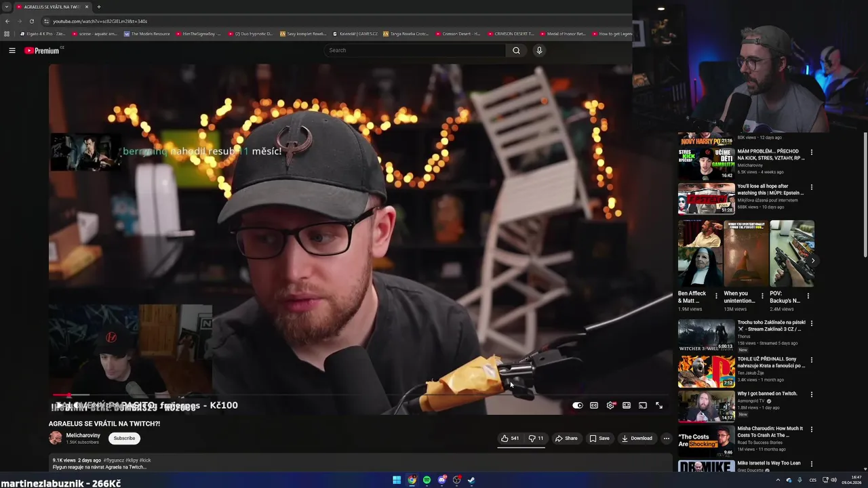
Task: Open a new browser tab
Action: coord(98,7)
